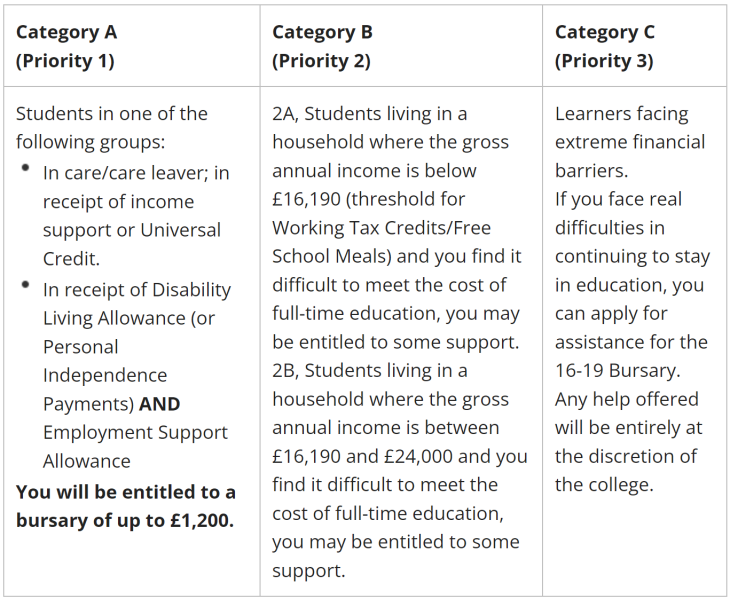
Task: Click the second bullet point marker
Action: 25,286
